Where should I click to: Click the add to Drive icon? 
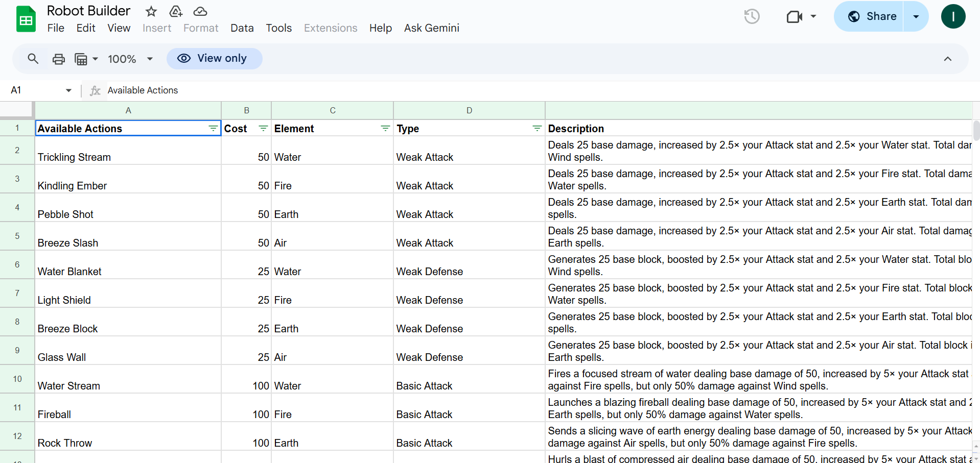click(x=176, y=11)
